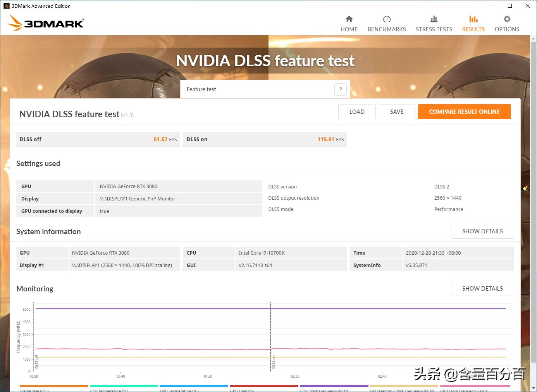Viewport: 537px width, 392px height.
Task: Click the SAVE button
Action: click(x=397, y=112)
